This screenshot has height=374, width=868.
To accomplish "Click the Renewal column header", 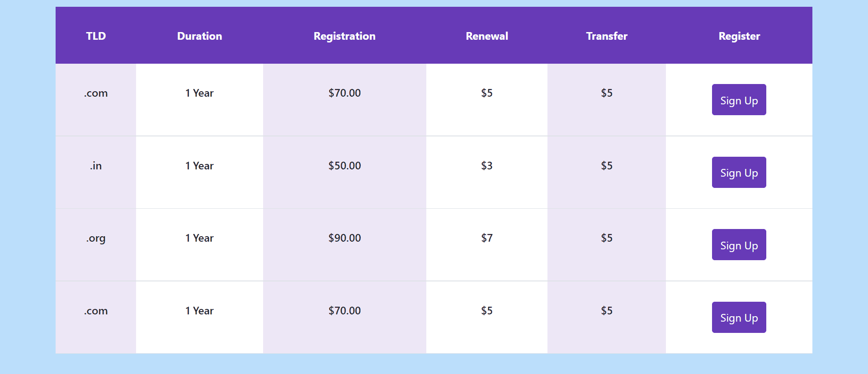I will click(486, 36).
